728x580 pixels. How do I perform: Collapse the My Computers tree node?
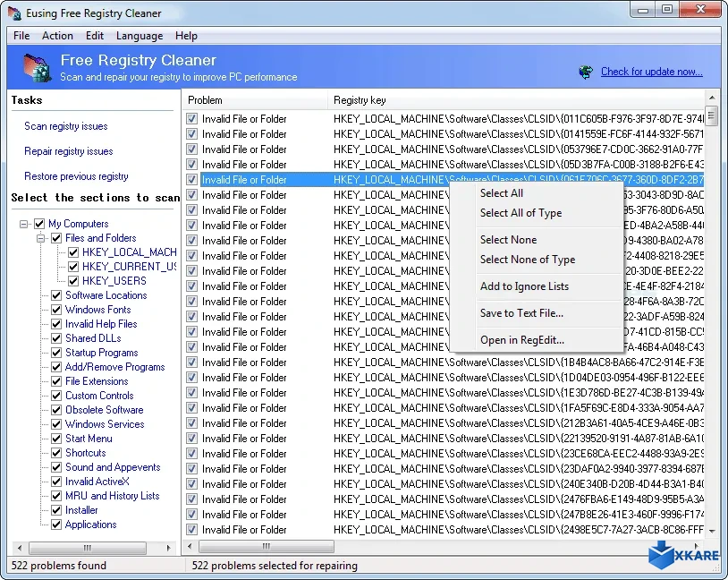[x=23, y=225]
